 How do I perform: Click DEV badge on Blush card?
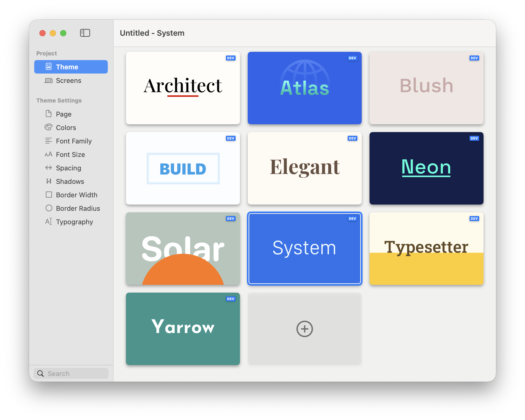[x=474, y=58]
